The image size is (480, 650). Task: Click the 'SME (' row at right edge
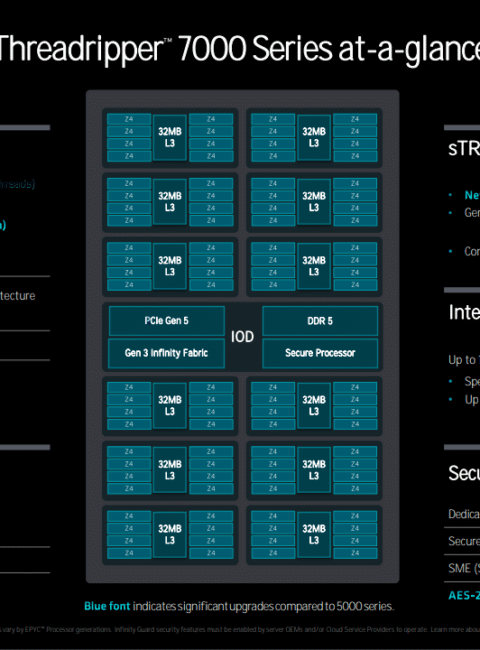[464, 568]
